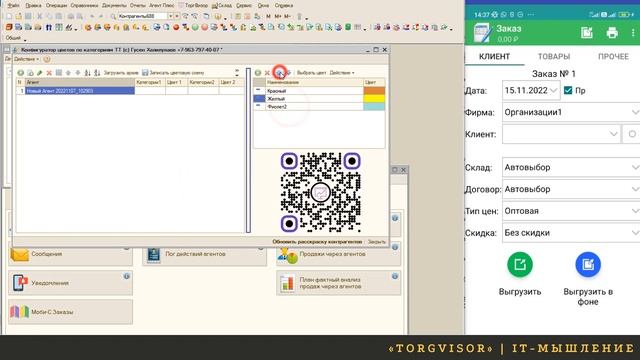Click New document icon in main toolbar
This screenshot has width=640, height=360.
[9, 16]
